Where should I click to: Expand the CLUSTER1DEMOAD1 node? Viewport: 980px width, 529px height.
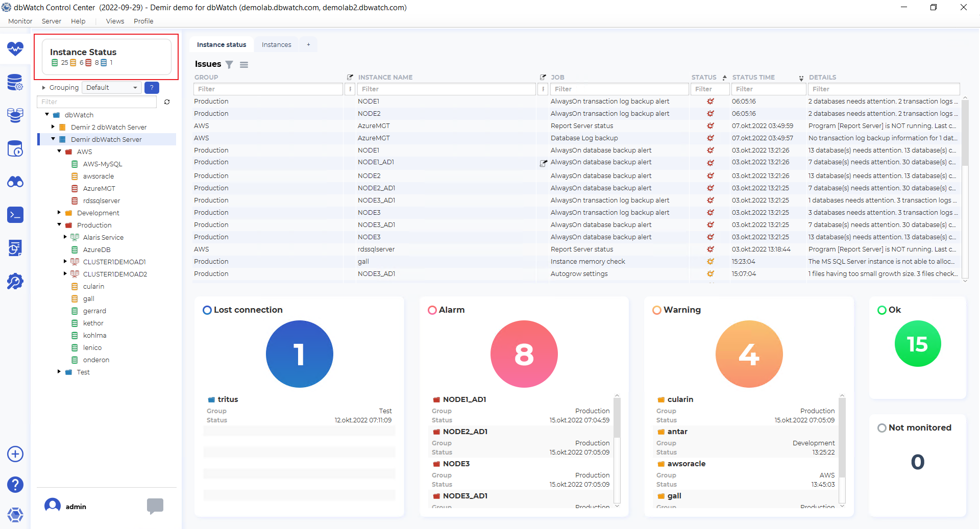[x=65, y=262]
